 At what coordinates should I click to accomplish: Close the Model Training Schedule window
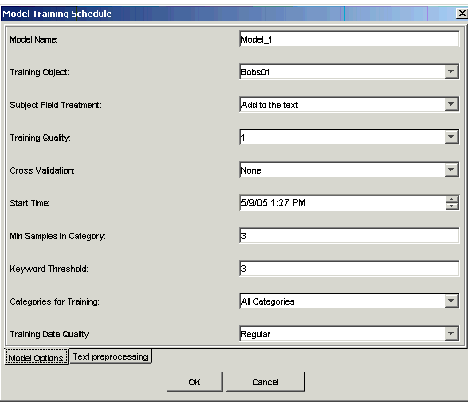(462, 13)
